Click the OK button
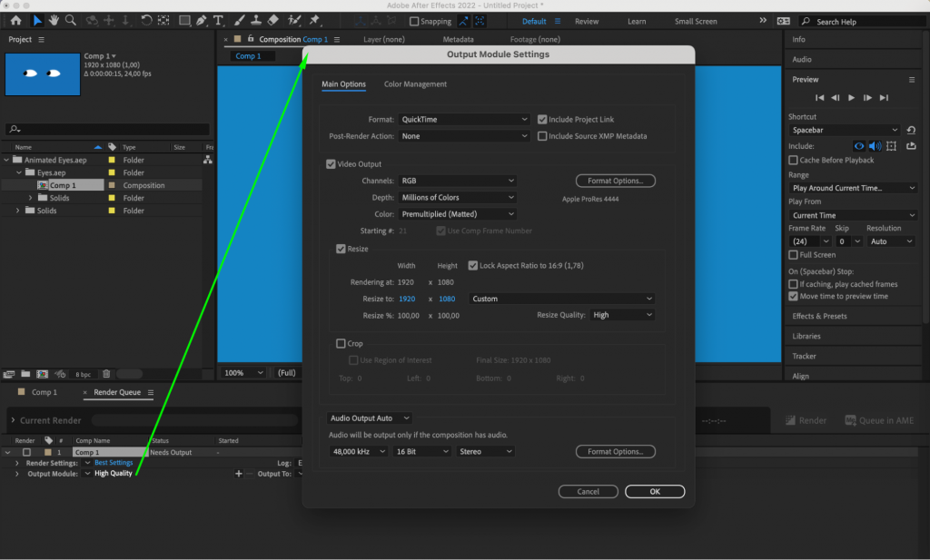 [654, 491]
